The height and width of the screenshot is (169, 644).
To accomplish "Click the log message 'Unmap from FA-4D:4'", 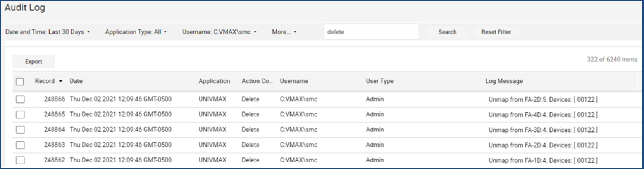I will pyautogui.click(x=543, y=114).
